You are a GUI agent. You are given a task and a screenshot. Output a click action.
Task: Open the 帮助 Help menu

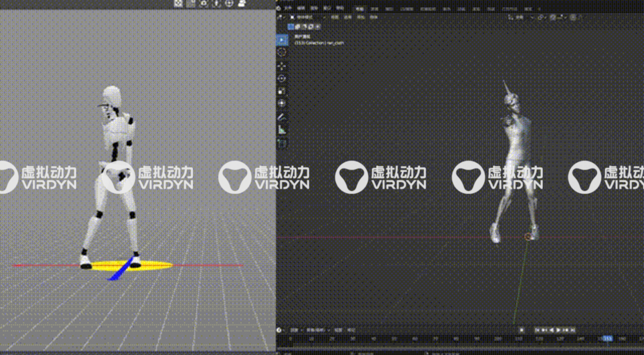point(341,8)
